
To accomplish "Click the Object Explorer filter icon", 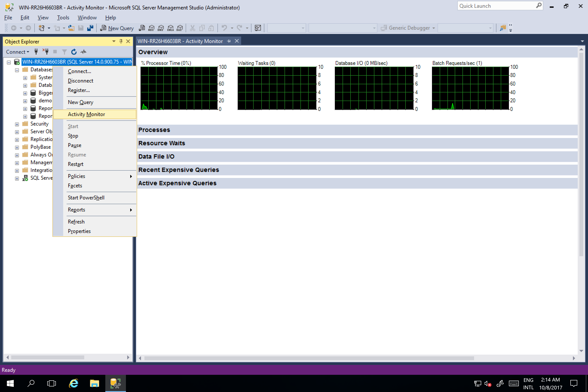I will coord(64,52).
